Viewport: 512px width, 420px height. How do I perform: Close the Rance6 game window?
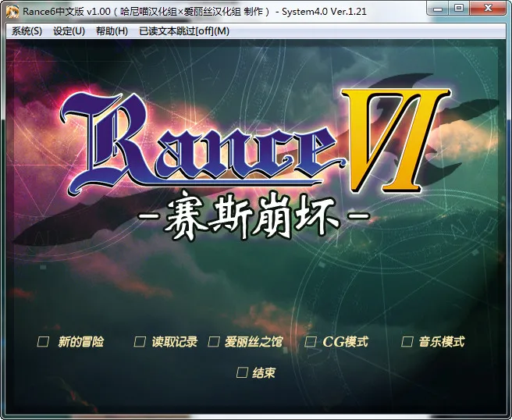tap(488, 9)
